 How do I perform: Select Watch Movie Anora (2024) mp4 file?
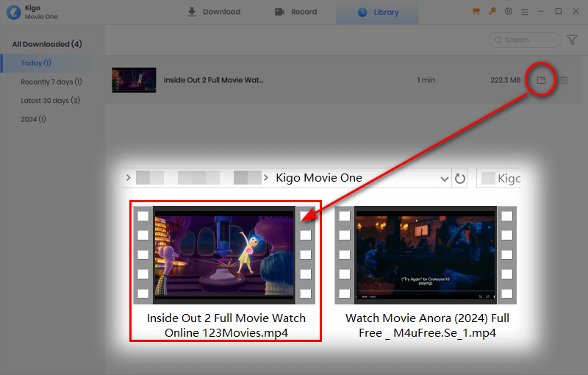click(426, 255)
